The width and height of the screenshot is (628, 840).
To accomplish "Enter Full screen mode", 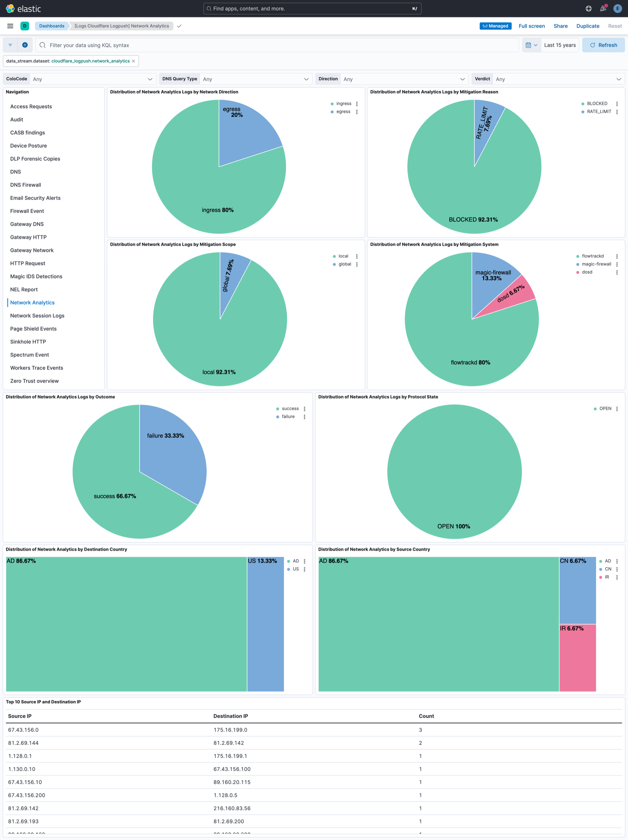I will pos(531,26).
